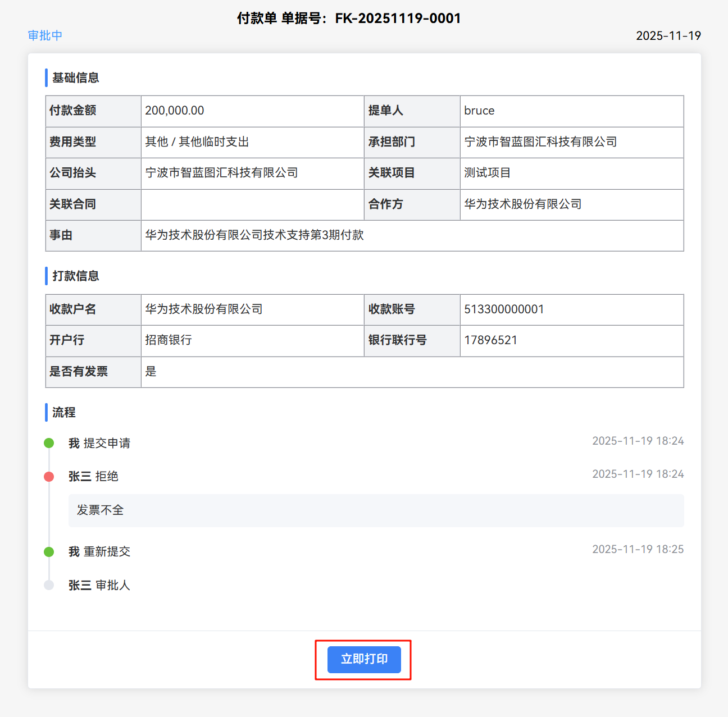Screen dimensions: 728x717
Task: Click the 招商银行 bank name cell
Action: 169,340
